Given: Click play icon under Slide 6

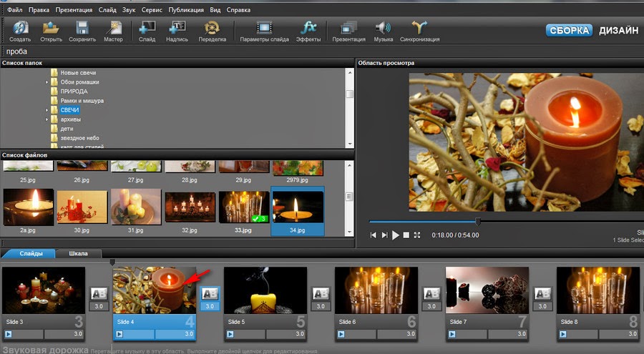Looking at the screenshot, I should pos(341,334).
